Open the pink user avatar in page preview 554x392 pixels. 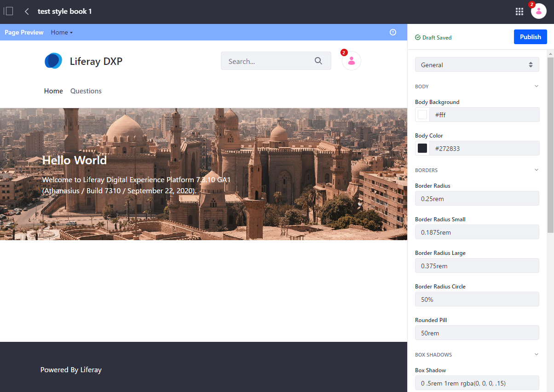tap(352, 61)
